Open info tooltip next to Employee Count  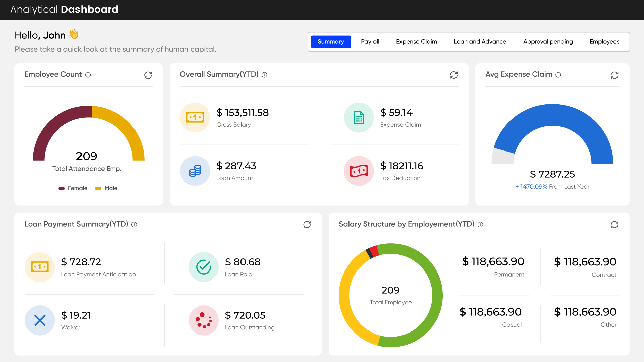(x=88, y=75)
